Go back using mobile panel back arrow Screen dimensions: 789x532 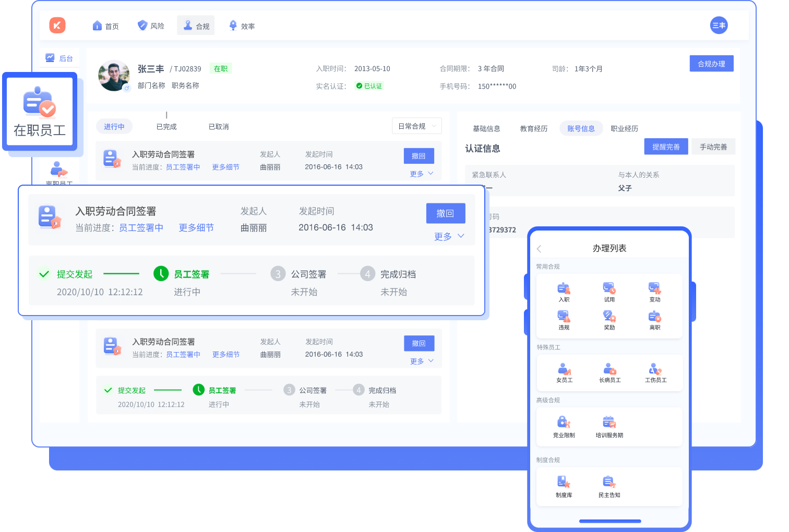(x=539, y=249)
